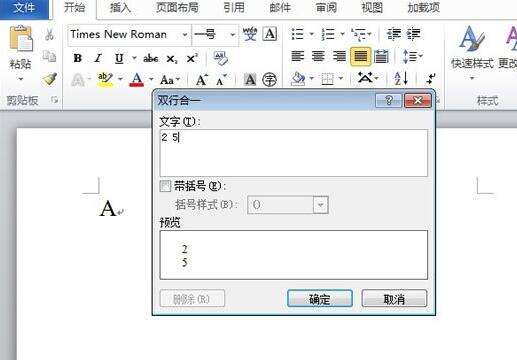Toggle Subscript formatting
The width and height of the screenshot is (517, 360).
click(172, 59)
